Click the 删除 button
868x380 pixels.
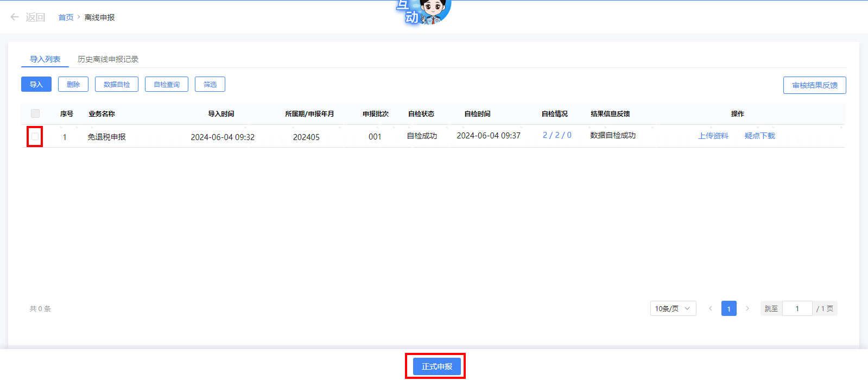tap(73, 84)
